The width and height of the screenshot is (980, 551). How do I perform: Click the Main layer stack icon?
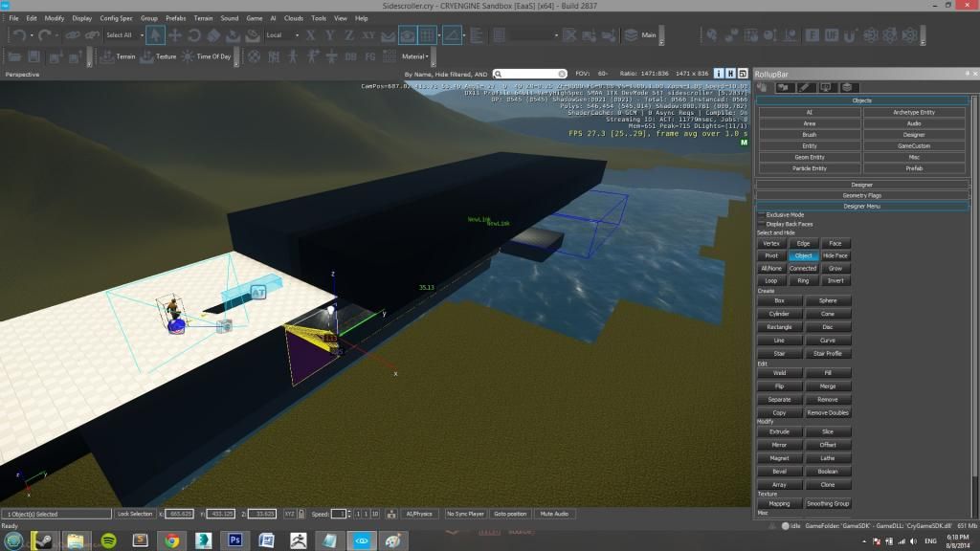tap(631, 35)
